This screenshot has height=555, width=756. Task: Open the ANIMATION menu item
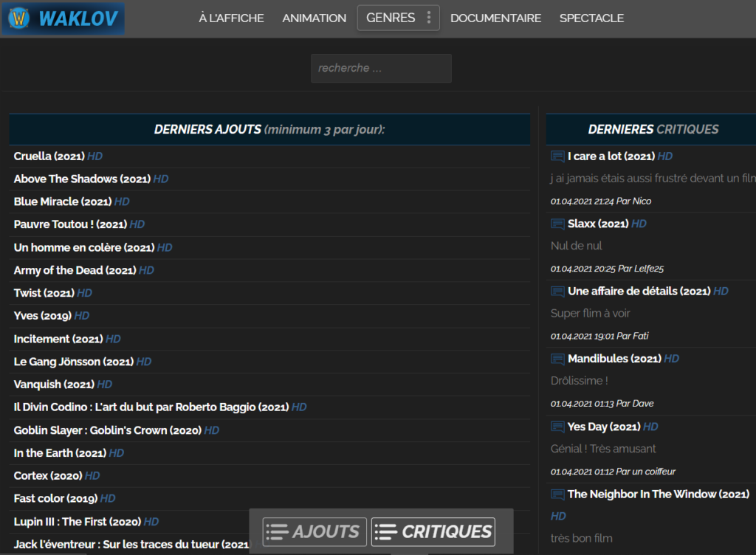pyautogui.click(x=314, y=18)
